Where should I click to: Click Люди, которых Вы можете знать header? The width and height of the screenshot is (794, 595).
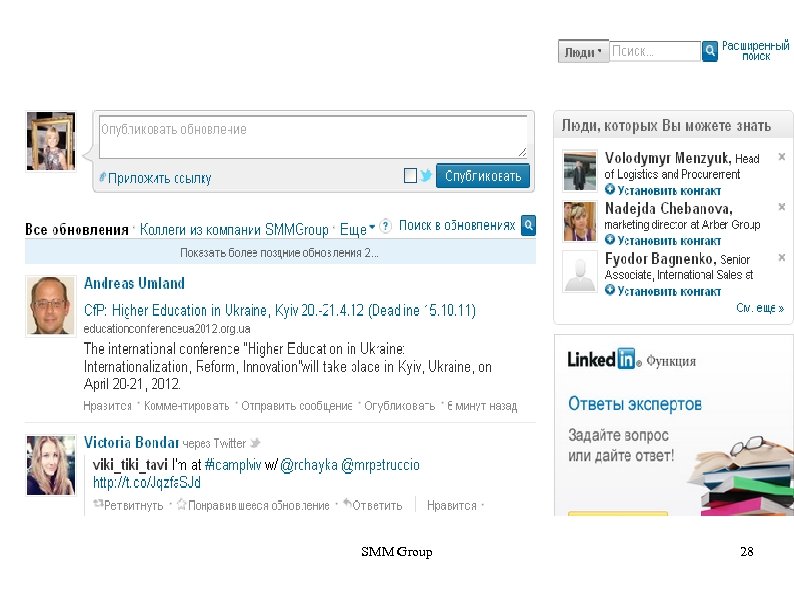click(666, 125)
